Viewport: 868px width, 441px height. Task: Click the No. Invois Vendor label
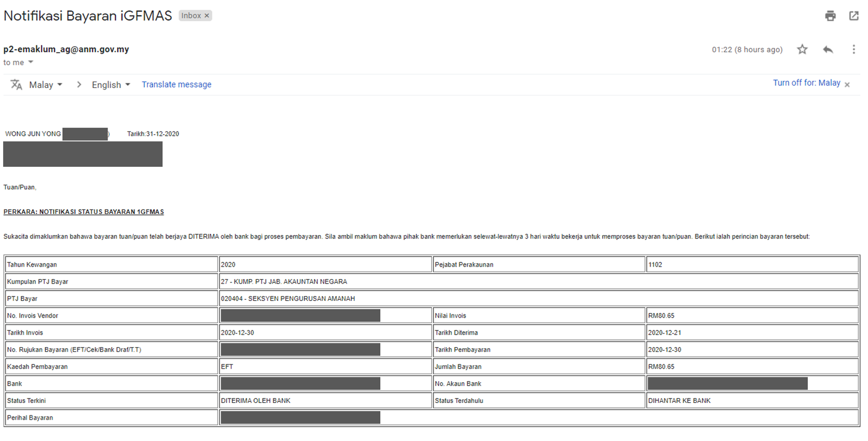33,316
